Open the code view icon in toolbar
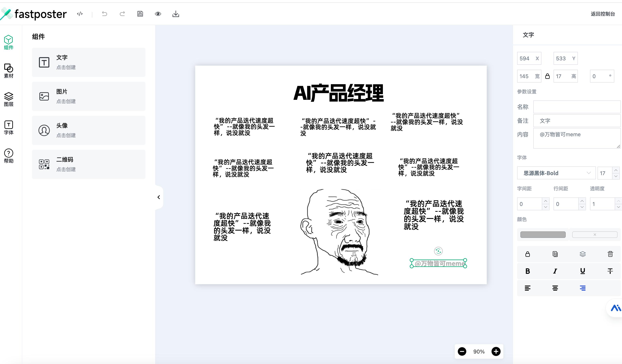Image resolution: width=622 pixels, height=364 pixels. (80, 14)
